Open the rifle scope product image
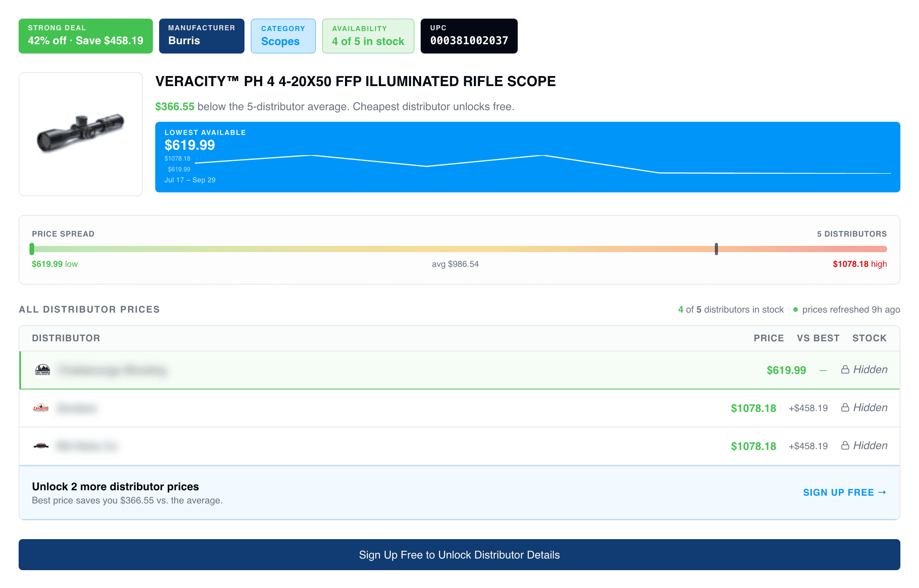Screen dimensions: 919x588 click(81, 134)
